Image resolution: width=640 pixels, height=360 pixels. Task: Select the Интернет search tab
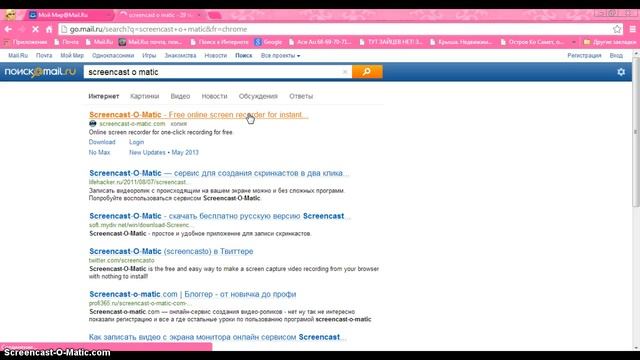(104, 96)
